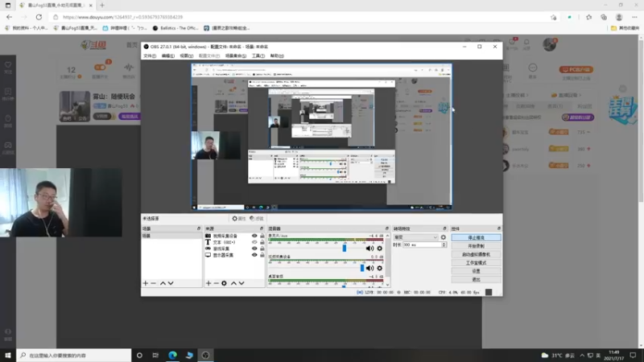Adjust the 视频采集设备 volume slider handle in the mixer
The height and width of the screenshot is (362, 644).
[x=361, y=268]
